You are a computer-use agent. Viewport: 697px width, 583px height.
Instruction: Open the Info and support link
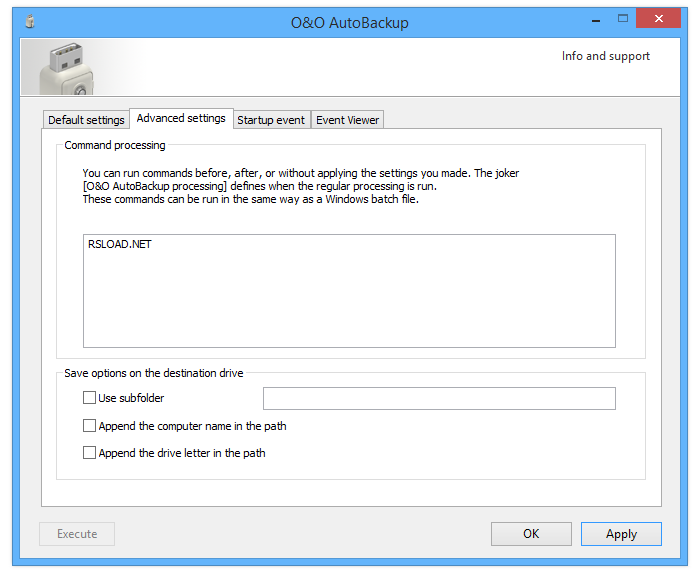click(605, 56)
